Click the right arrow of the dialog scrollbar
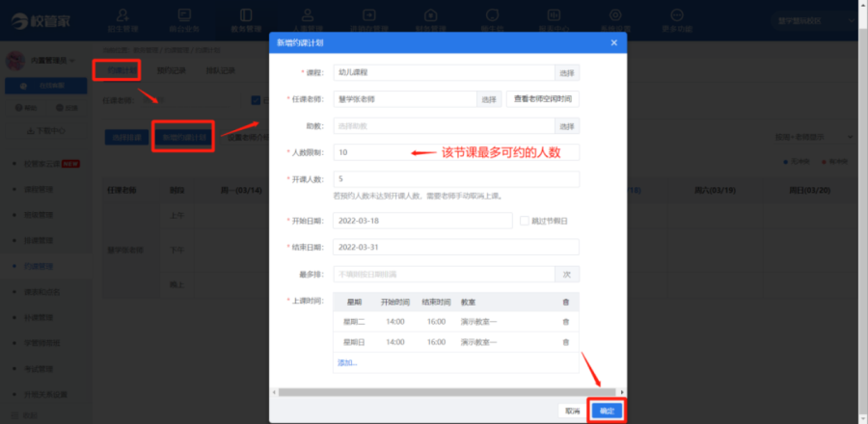Viewport: 868px width, 424px height. point(622,392)
